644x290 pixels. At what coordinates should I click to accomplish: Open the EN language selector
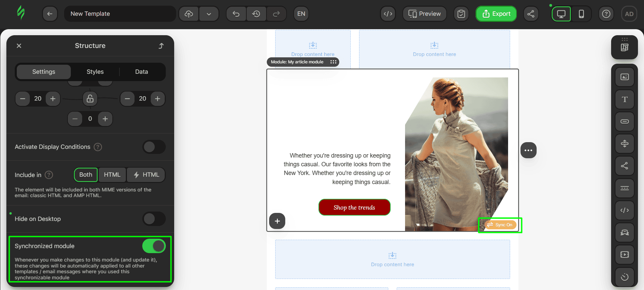pos(301,14)
